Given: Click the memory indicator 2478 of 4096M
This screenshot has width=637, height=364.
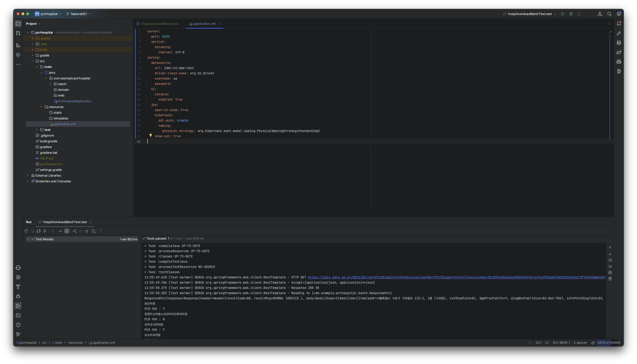Looking at the screenshot, I should (608, 343).
